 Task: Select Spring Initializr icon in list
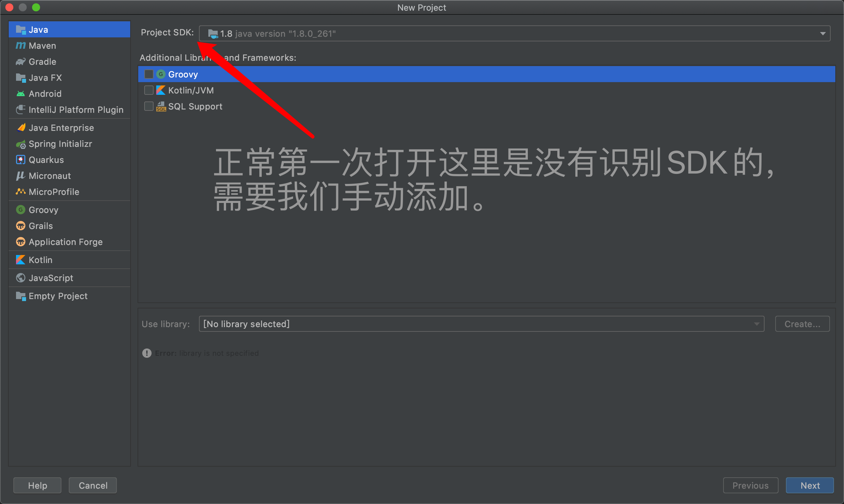pos(21,144)
